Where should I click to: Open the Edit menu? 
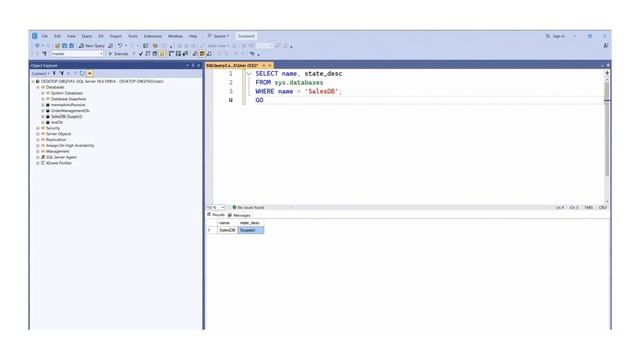(x=58, y=36)
